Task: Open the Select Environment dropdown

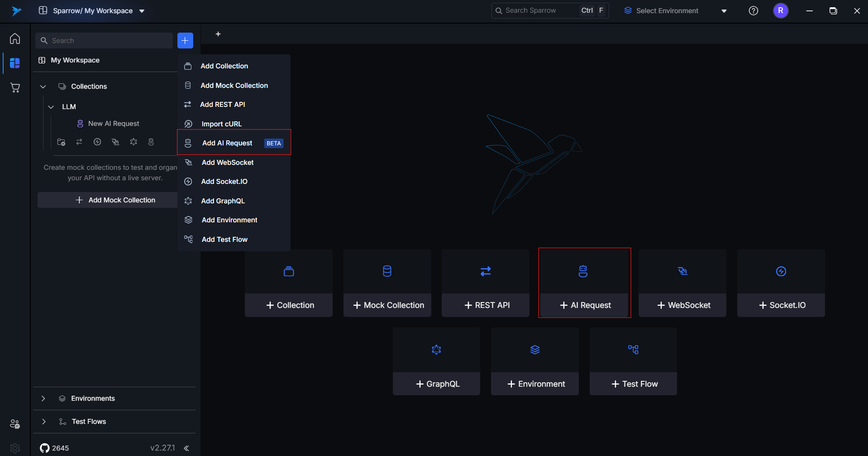Action: [x=675, y=10]
